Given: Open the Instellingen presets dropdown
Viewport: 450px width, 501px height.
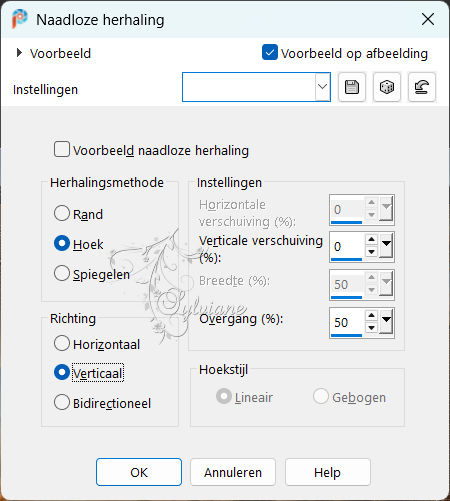Looking at the screenshot, I should (x=322, y=87).
